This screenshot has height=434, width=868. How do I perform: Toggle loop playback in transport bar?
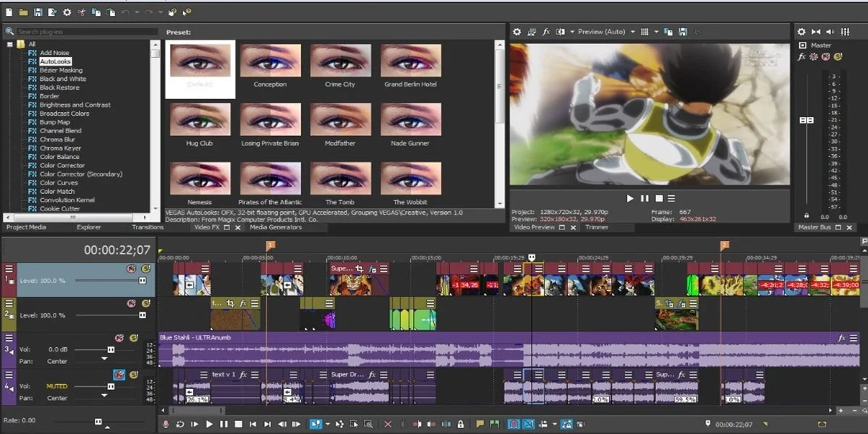[x=180, y=424]
